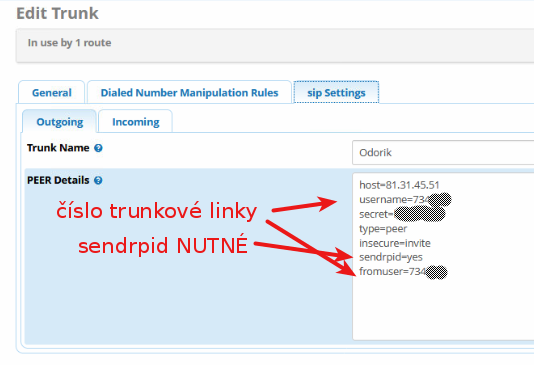Click the In use by 1 route banner
Viewport: 536px width, 366px height.
pos(275,45)
